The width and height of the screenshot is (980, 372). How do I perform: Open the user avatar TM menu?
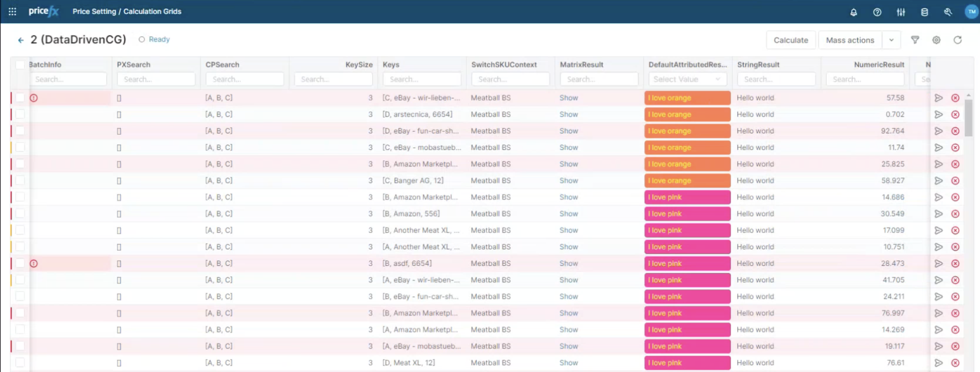coord(971,12)
